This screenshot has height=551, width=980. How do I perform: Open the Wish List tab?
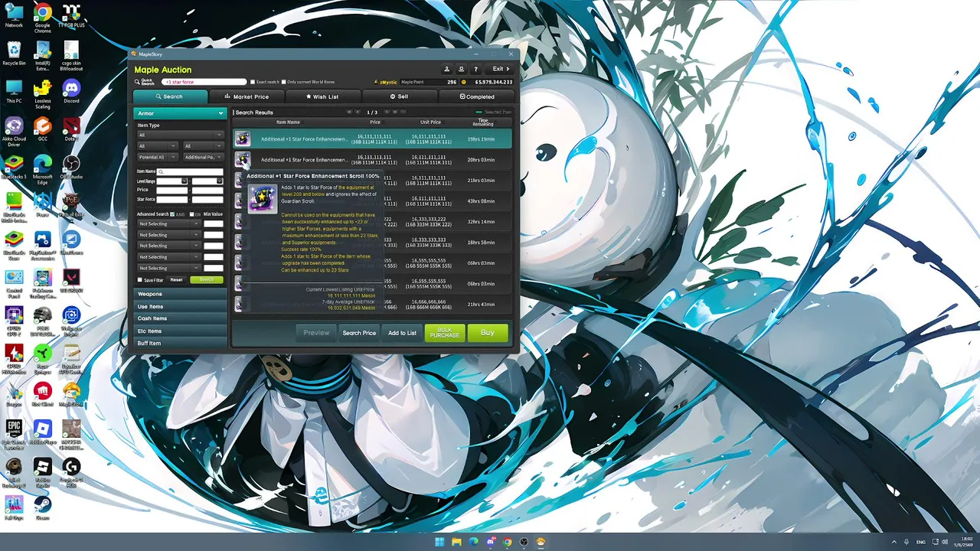[322, 96]
